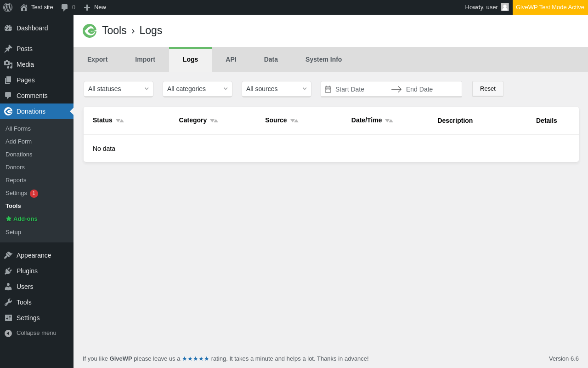Click the Details column header
Image resolution: width=588 pixels, height=368 pixels.
546,121
